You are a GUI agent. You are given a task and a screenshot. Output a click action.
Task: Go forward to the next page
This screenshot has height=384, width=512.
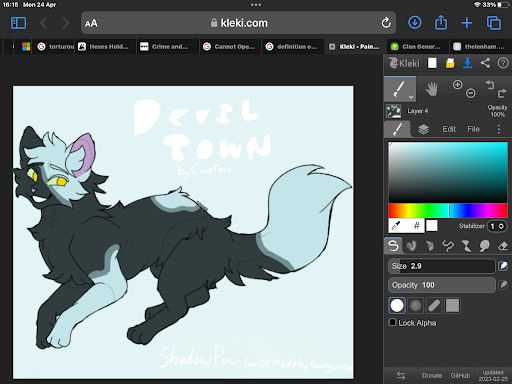coord(66,23)
